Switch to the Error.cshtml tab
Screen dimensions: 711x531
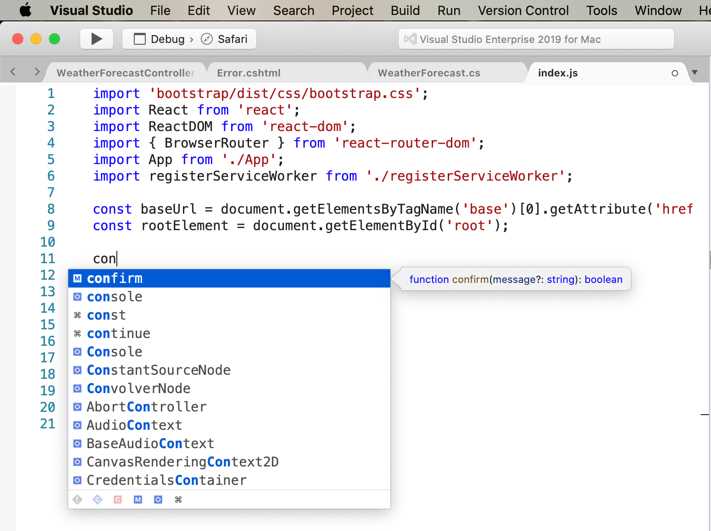click(248, 73)
